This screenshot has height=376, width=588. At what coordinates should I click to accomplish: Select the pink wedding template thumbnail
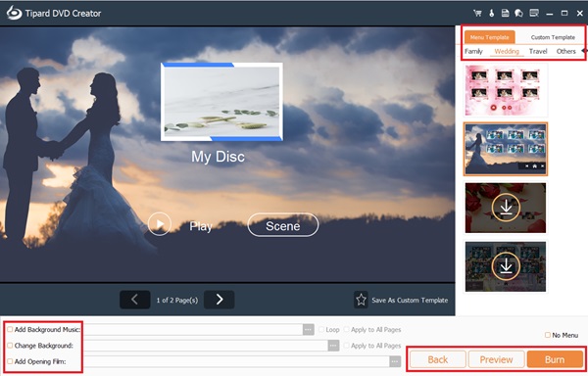click(505, 90)
